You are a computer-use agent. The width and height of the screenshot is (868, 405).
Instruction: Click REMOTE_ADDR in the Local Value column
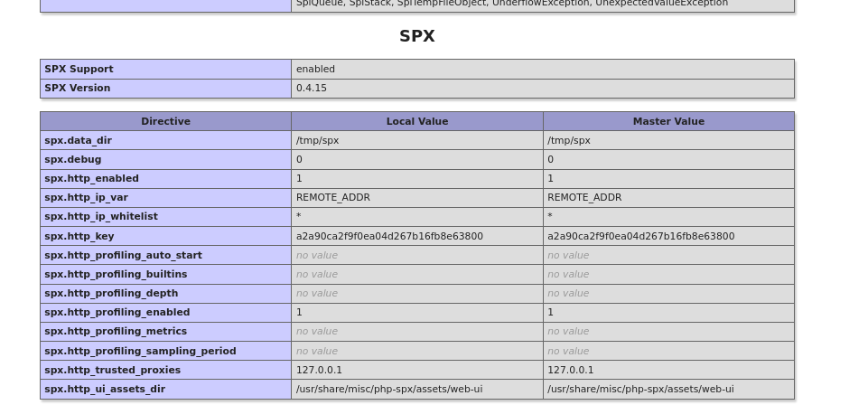point(332,197)
